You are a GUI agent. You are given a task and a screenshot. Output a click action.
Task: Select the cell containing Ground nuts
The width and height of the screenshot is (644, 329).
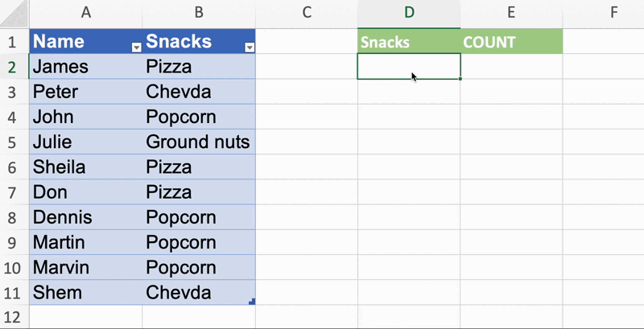tap(198, 142)
